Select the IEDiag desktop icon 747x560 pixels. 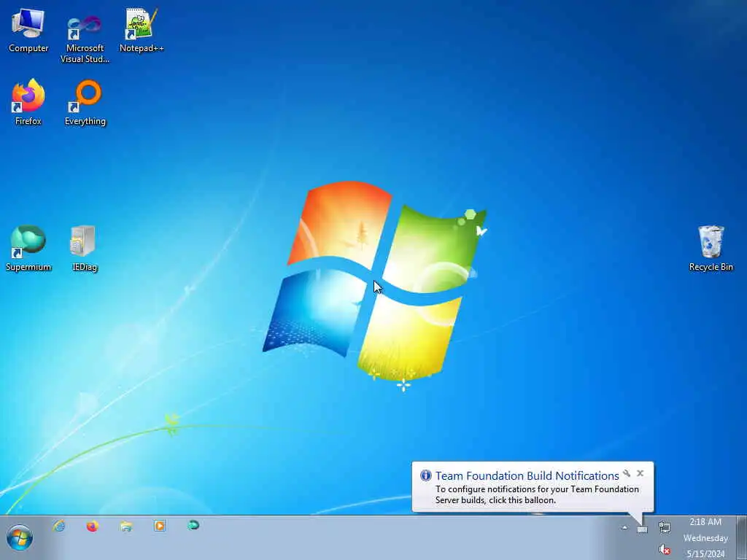(x=85, y=249)
